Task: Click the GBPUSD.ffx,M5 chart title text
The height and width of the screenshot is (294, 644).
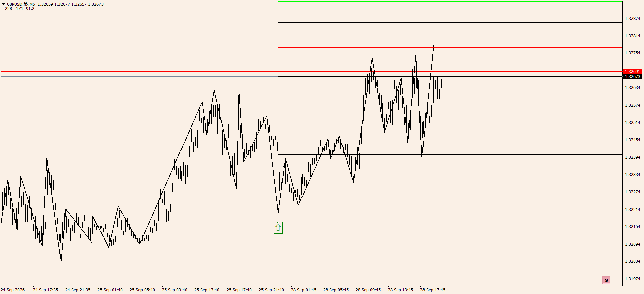Action: click(x=21, y=4)
